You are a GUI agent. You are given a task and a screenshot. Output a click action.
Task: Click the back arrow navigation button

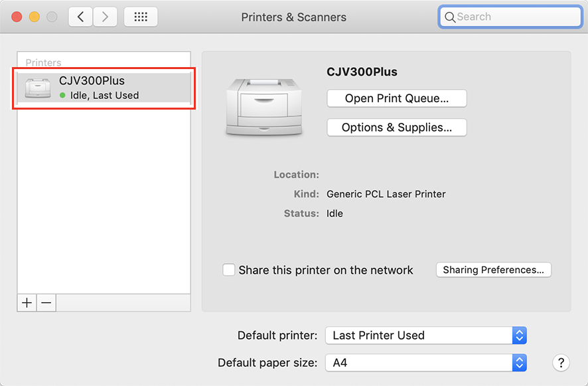80,17
